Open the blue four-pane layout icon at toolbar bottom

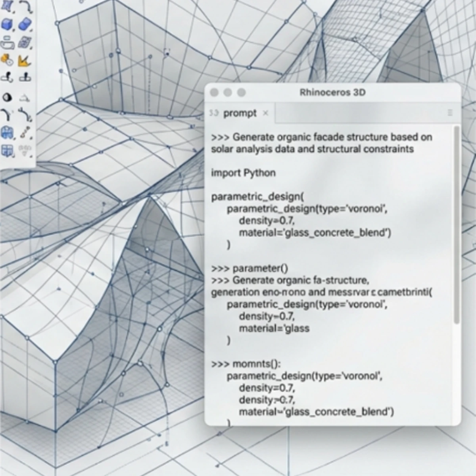click(7, 150)
